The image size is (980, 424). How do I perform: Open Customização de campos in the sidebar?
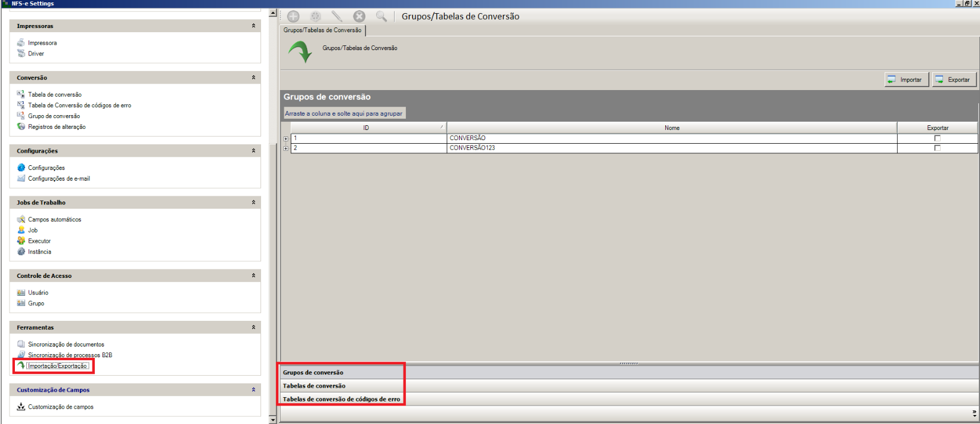click(x=61, y=407)
